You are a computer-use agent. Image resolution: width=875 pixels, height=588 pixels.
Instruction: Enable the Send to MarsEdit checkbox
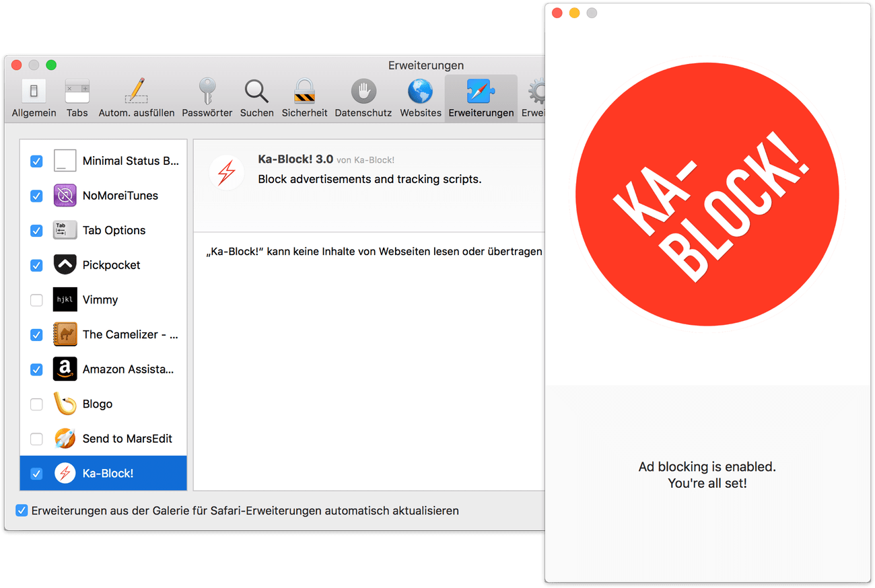tap(36, 439)
